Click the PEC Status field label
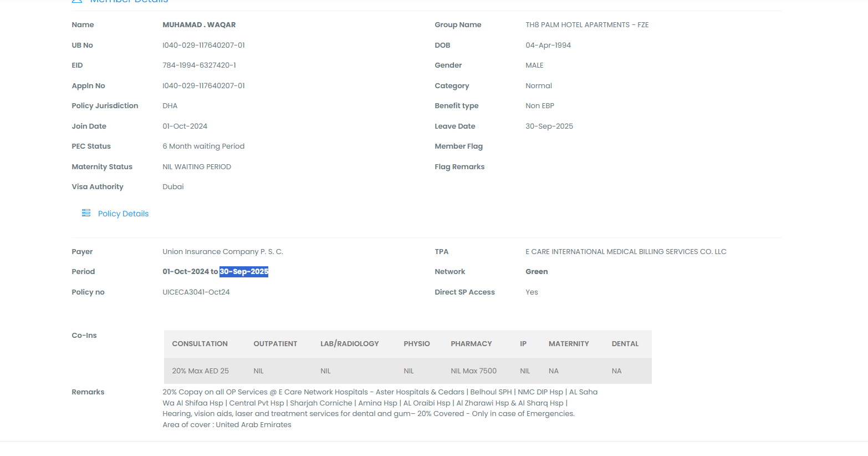 (x=91, y=146)
